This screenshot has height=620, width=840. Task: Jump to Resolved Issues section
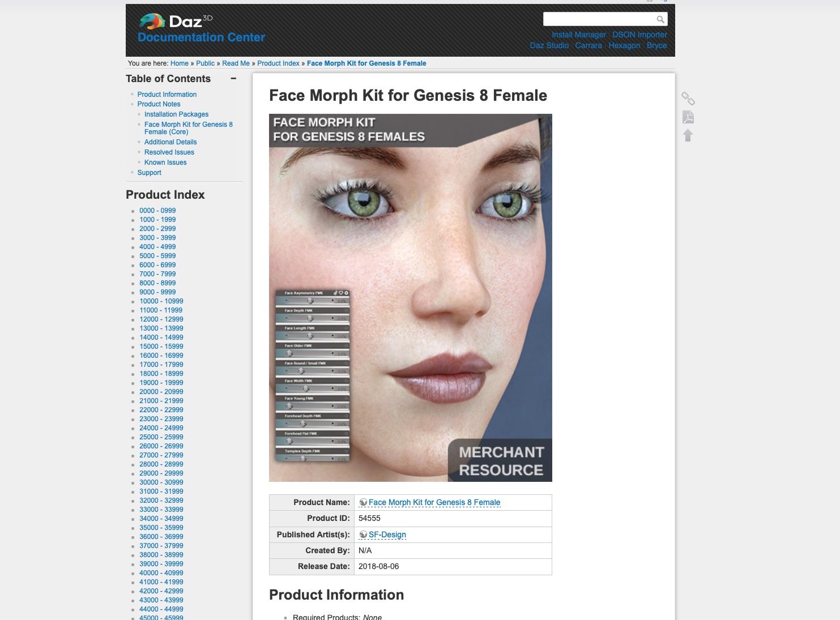pyautogui.click(x=169, y=152)
